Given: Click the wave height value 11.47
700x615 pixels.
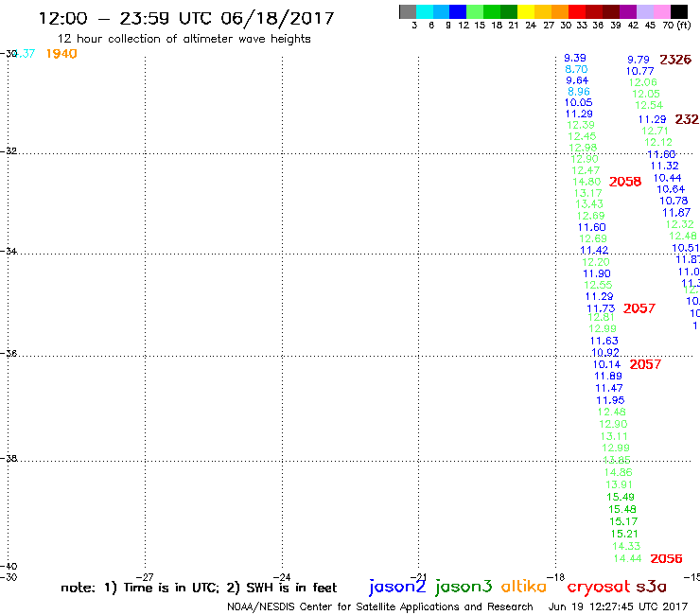Looking at the screenshot, I should pyautogui.click(x=609, y=388).
